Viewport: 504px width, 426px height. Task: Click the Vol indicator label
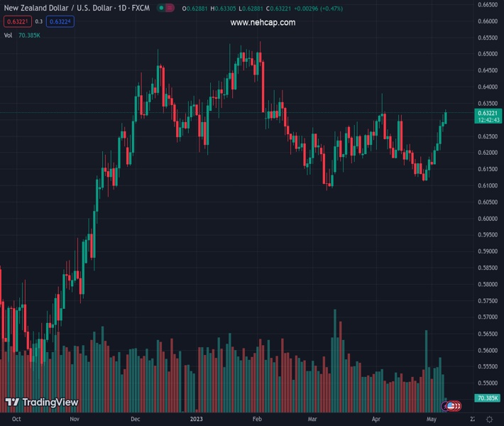click(8, 35)
